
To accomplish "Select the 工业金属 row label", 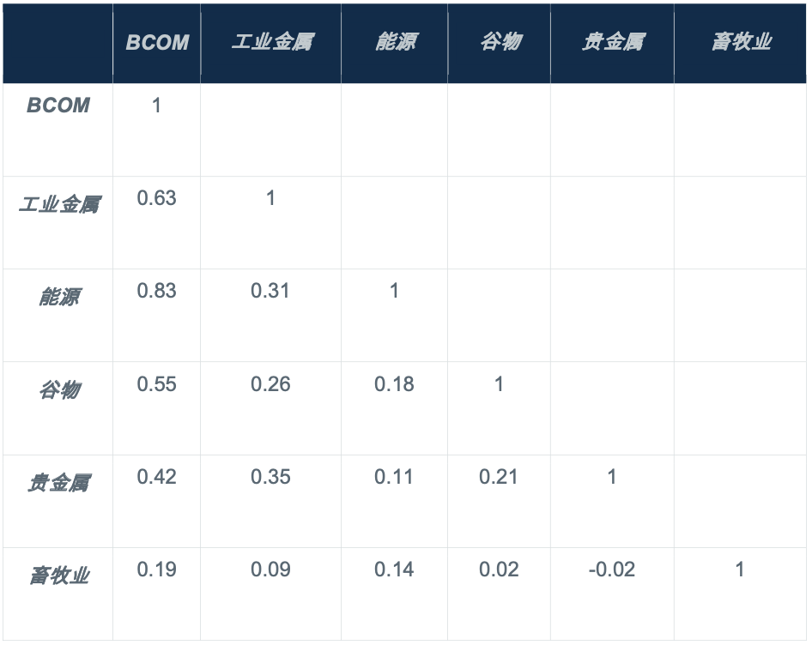I will [x=58, y=205].
